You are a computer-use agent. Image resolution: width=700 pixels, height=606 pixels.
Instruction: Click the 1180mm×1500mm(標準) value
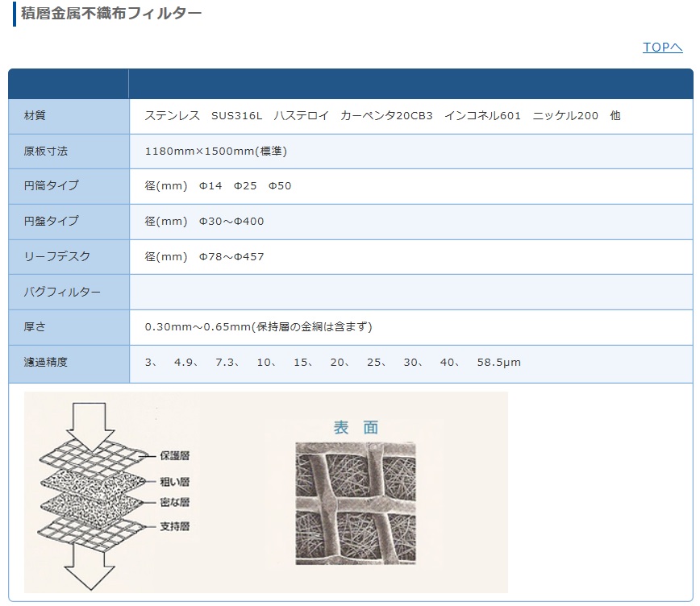(215, 151)
